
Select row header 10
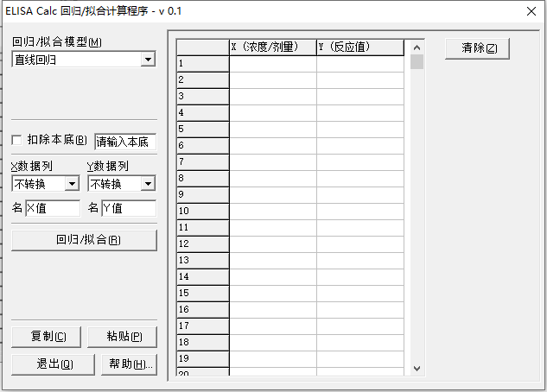click(x=203, y=212)
